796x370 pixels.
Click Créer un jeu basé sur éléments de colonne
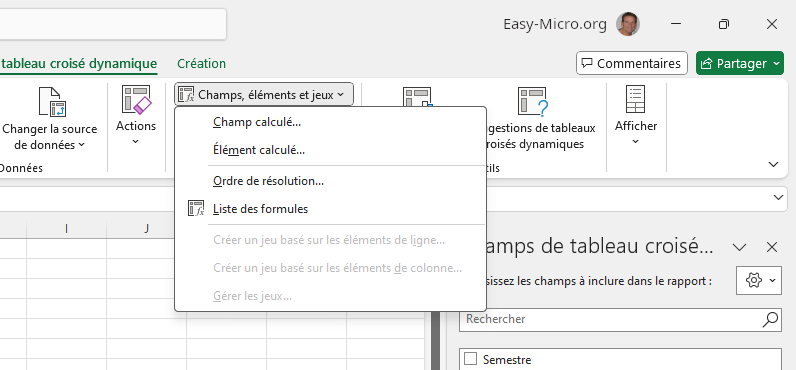[330, 268]
